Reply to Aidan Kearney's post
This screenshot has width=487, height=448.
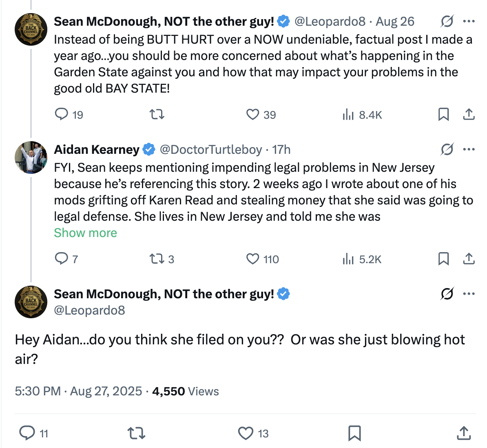(62, 259)
